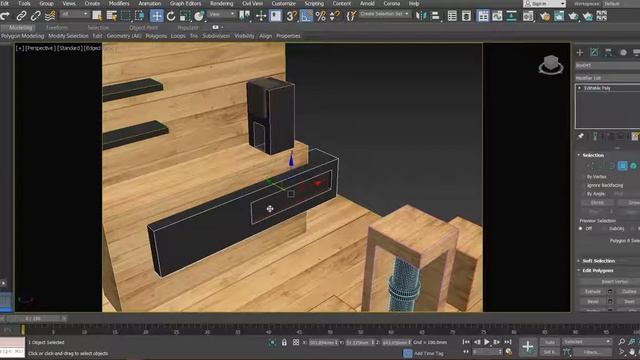The height and width of the screenshot is (360, 640).
Task: Open the Workspaces Default dropdown
Action: coord(620,4)
